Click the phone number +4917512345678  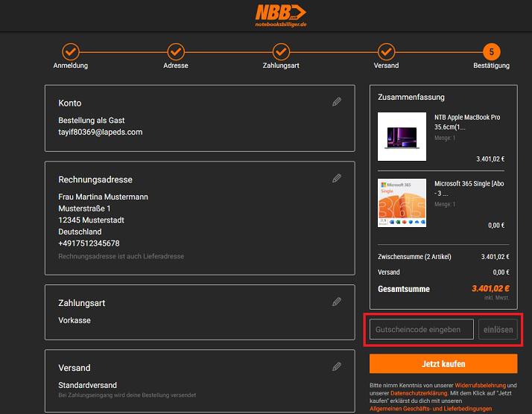[89, 243]
